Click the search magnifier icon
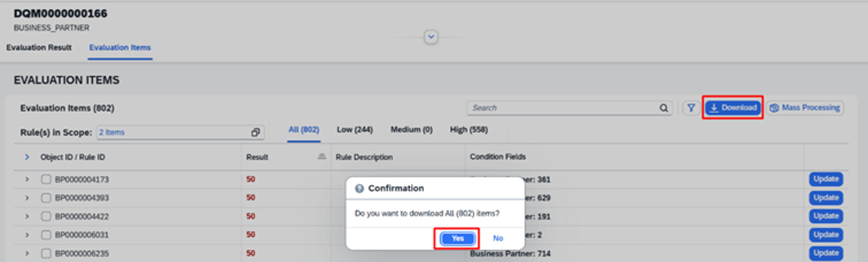The image size is (868, 262). coord(664,108)
